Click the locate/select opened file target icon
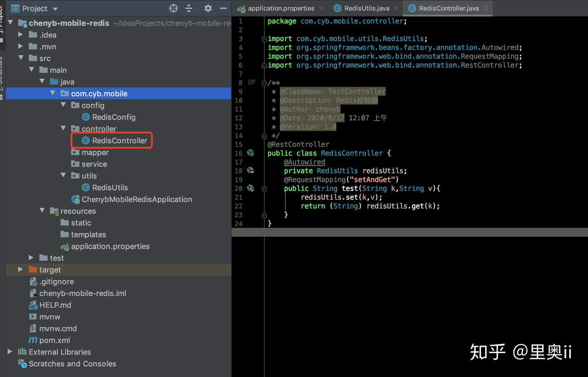The width and height of the screenshot is (588, 377). click(174, 8)
